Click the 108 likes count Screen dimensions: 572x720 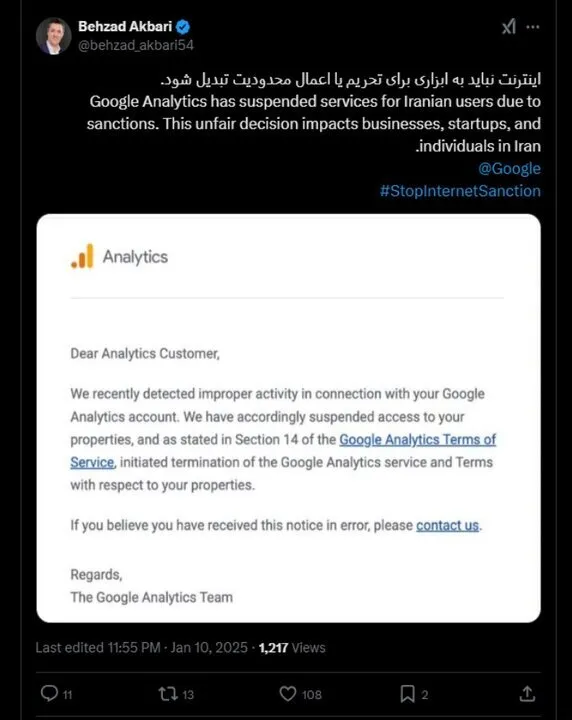312,694
